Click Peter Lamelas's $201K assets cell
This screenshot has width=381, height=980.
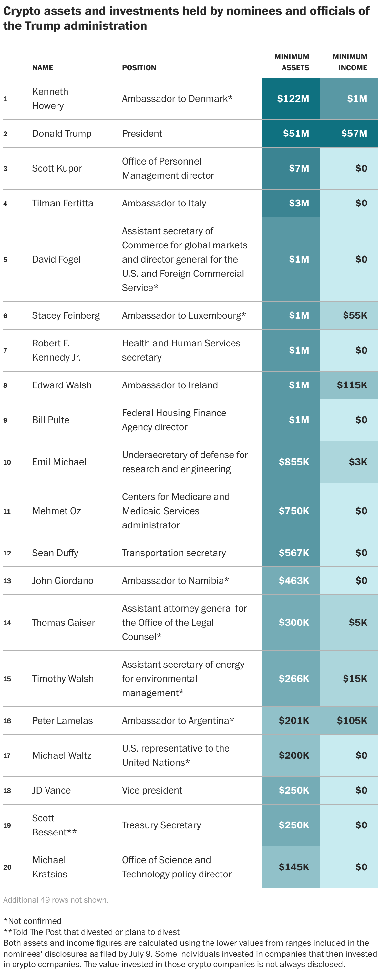pos(293,721)
